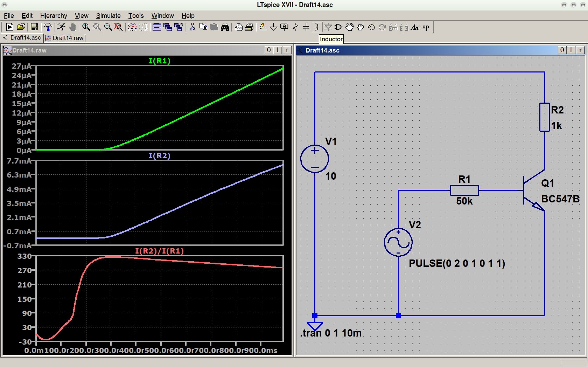Click the Q1 transistor symbol
Screen dimensions: 588x367
point(534,191)
